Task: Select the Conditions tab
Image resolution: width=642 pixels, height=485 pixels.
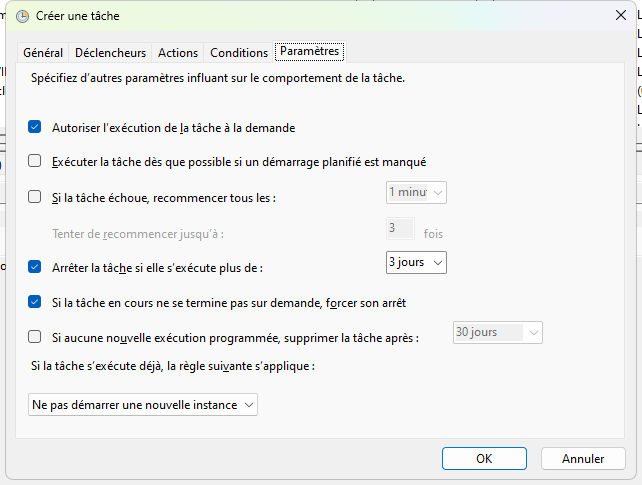Action: pos(239,53)
